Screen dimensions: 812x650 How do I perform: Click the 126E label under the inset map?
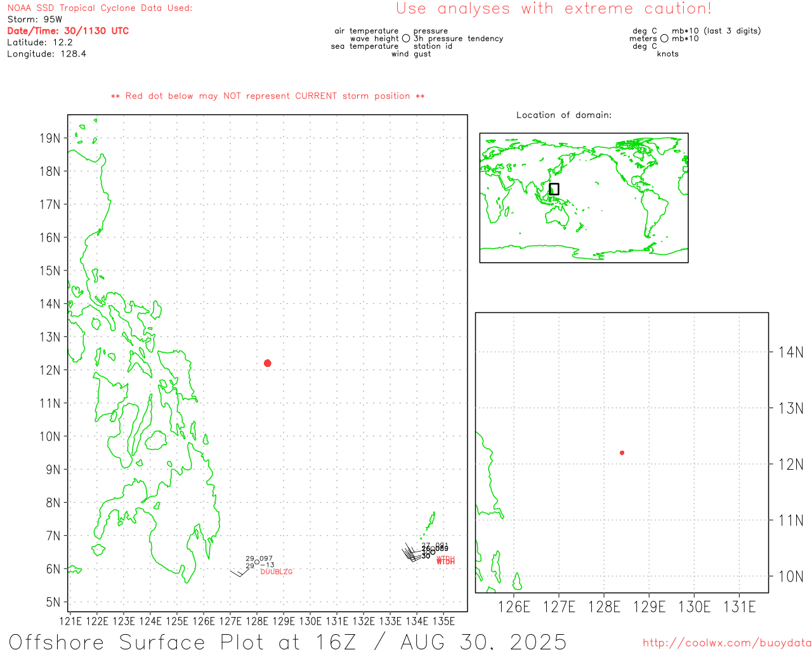click(x=514, y=607)
